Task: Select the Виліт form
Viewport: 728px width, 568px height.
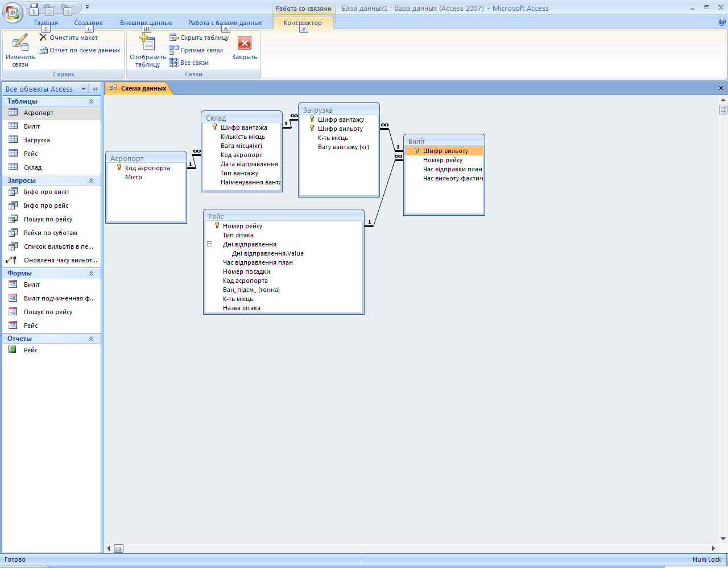Action: pyautogui.click(x=51, y=285)
